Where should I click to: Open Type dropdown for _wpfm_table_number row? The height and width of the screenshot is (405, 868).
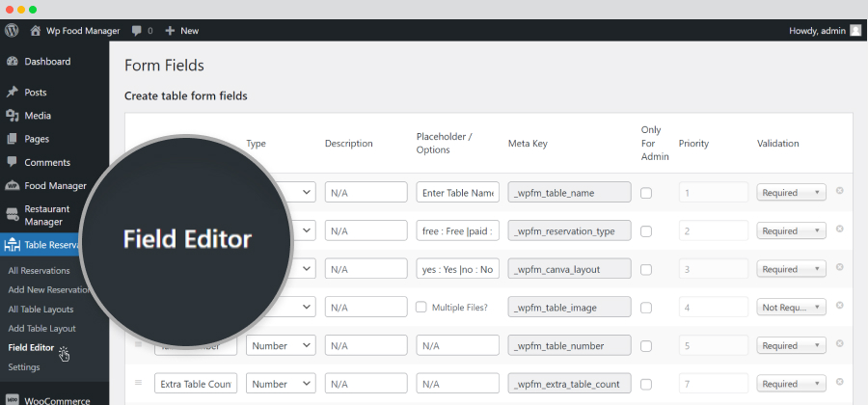(x=282, y=346)
